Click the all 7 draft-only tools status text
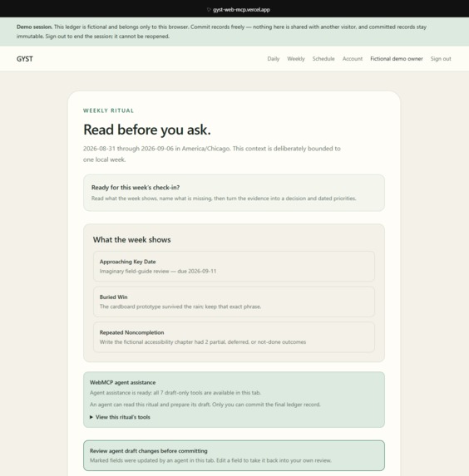 coord(175,393)
